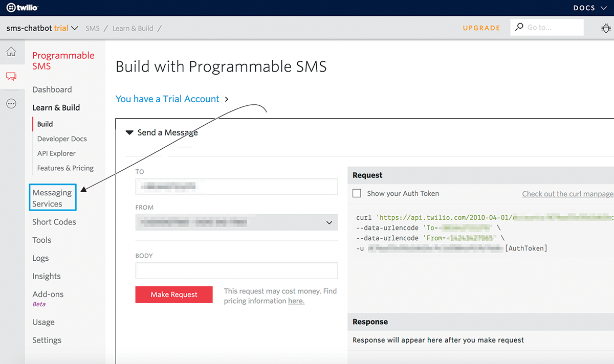Image resolution: width=614 pixels, height=364 pixels.
Task: Open the All Products ellipsis icon
Action: [x=11, y=104]
